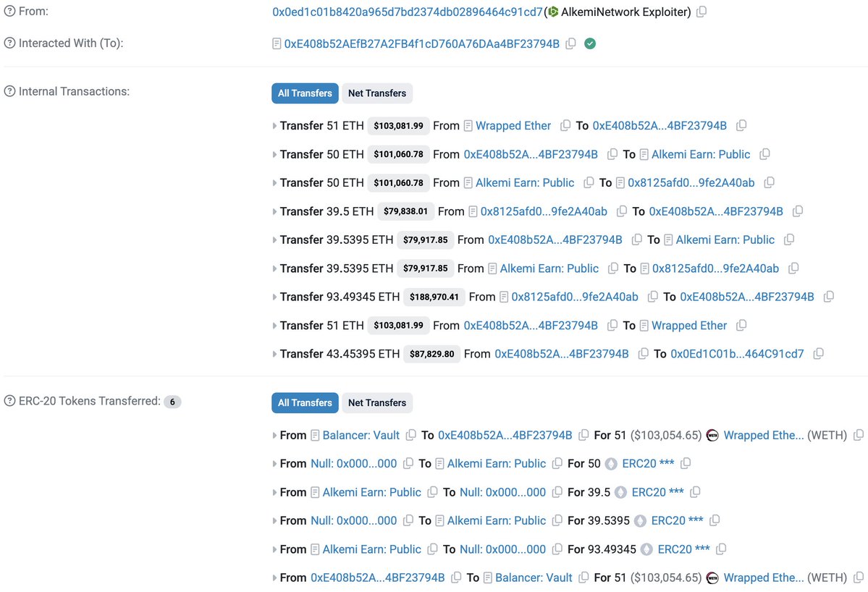Click help icon beside Interacted With label
The width and height of the screenshot is (868, 592).
point(9,43)
